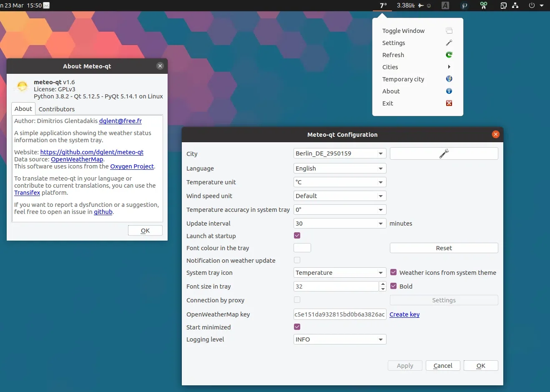Open the Logging level dropdown
The image size is (550, 392).
340,339
